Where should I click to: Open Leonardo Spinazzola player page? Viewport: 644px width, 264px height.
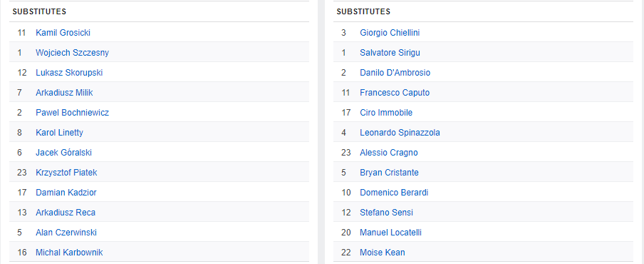coord(400,133)
